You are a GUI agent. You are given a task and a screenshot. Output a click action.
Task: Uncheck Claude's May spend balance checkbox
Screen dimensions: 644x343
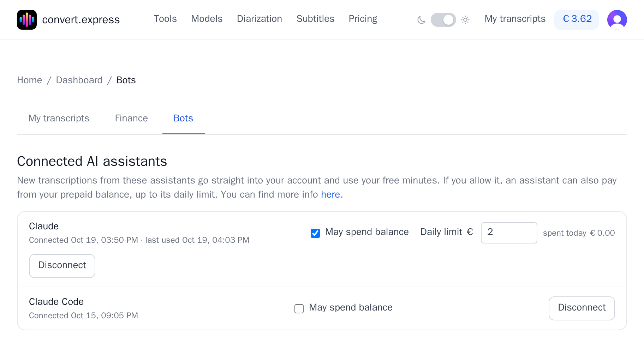pos(315,233)
